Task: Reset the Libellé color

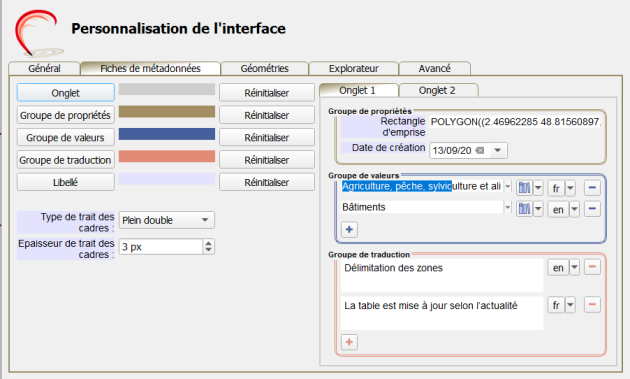Action: point(267,182)
